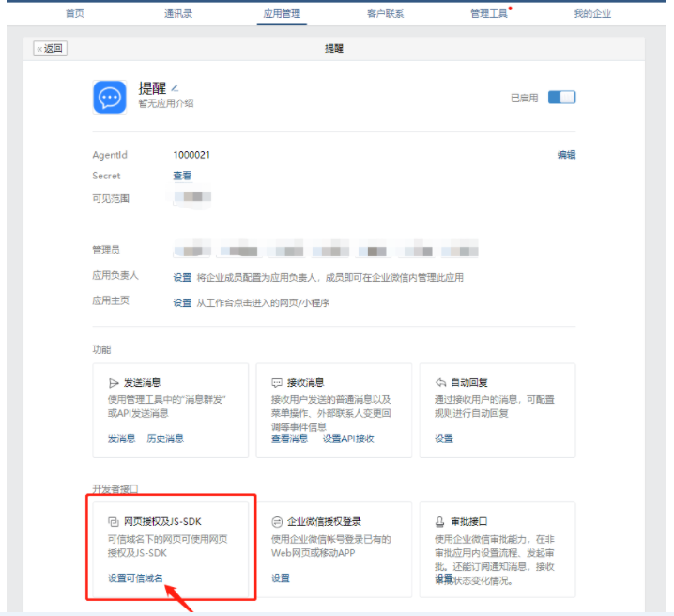674x616 pixels.
Task: Click the 自动回复 reply arrow icon
Action: point(440,383)
